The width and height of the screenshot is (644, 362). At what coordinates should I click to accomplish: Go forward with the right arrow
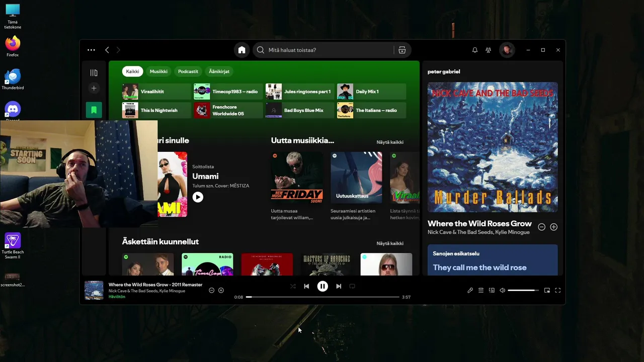point(118,50)
